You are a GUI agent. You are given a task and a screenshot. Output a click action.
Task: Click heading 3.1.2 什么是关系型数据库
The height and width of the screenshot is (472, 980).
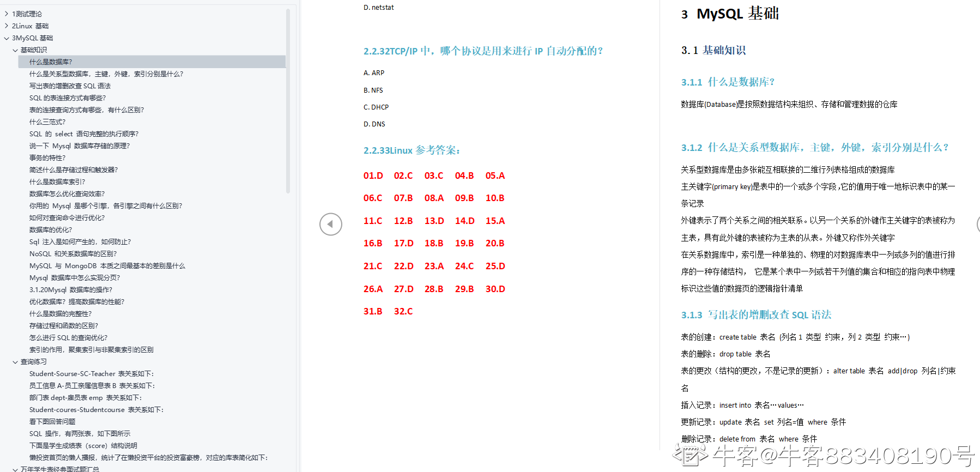pos(815,148)
